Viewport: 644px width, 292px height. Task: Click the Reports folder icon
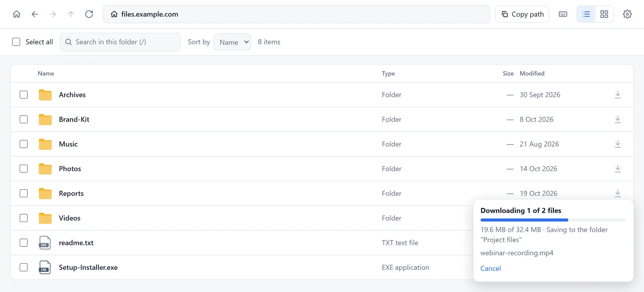[45, 193]
